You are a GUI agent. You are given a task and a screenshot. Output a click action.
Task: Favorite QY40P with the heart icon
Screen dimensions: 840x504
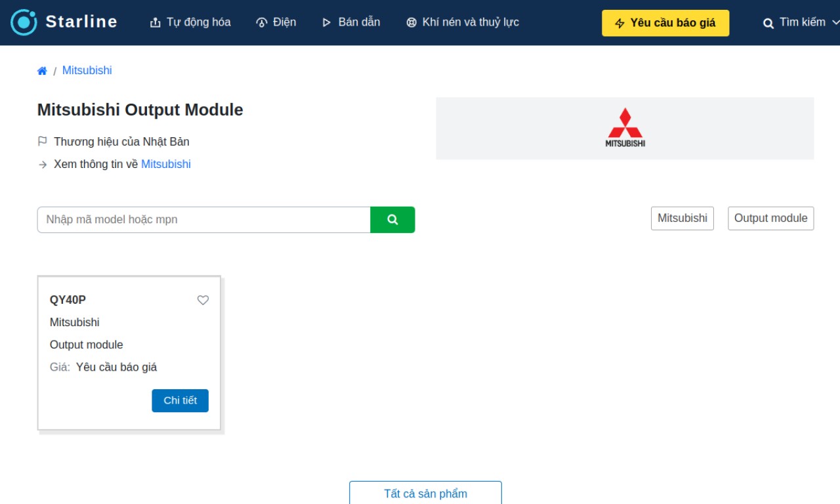tap(203, 300)
